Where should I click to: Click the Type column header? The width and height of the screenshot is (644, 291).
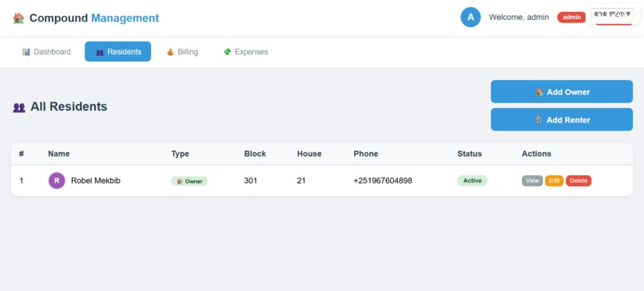pos(180,153)
